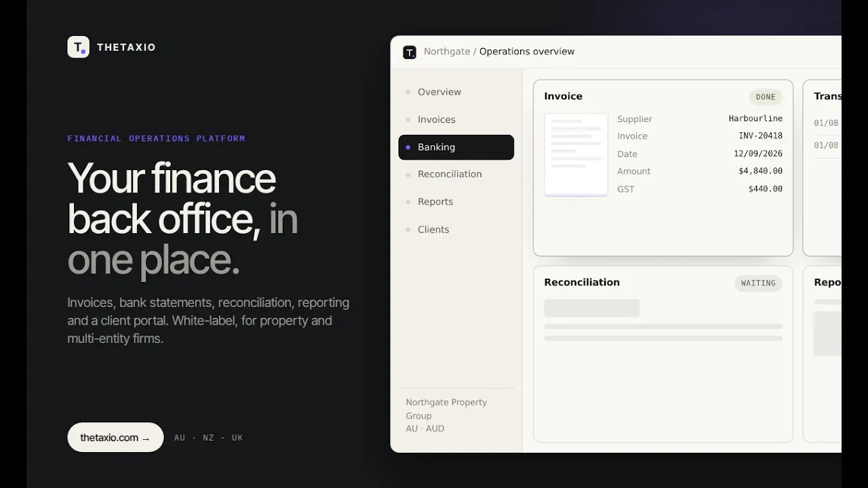Click the THETAXIO brand name
The height and width of the screenshot is (488, 868).
[126, 47]
